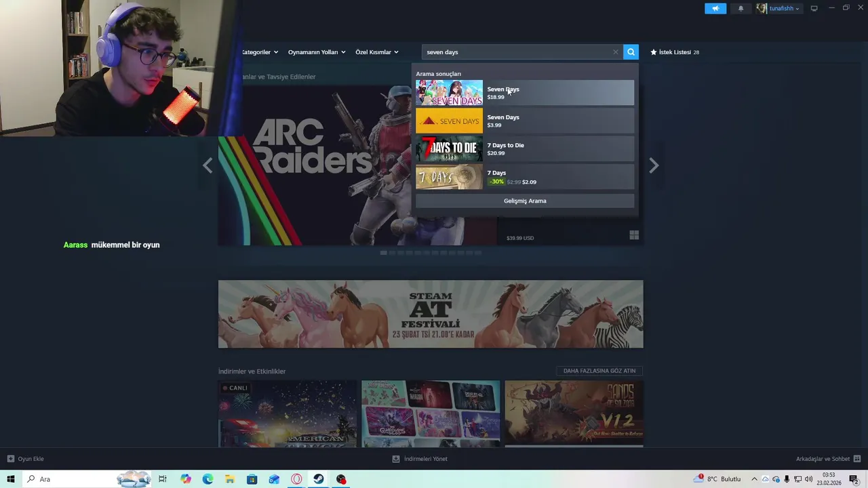Screen dimensions: 868x488
Task: Open the 8°C Bulutlu weather widget
Action: tap(718, 479)
